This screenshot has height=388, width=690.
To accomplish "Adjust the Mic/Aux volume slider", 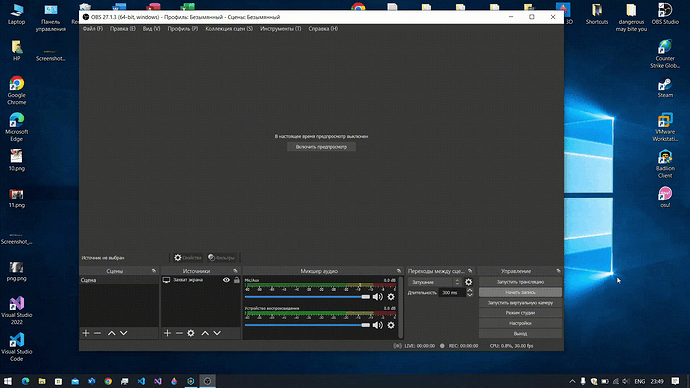I will [x=307, y=297].
